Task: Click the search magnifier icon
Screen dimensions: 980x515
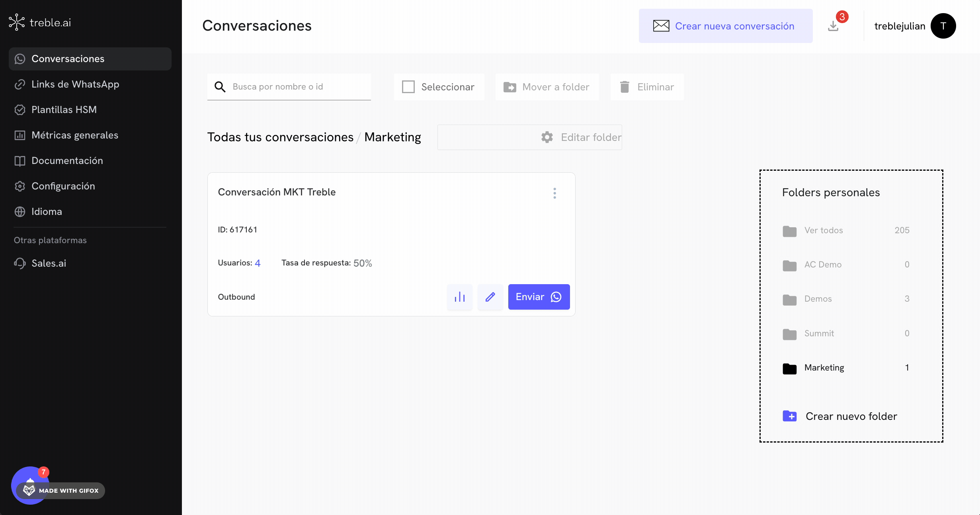Action: (220, 87)
